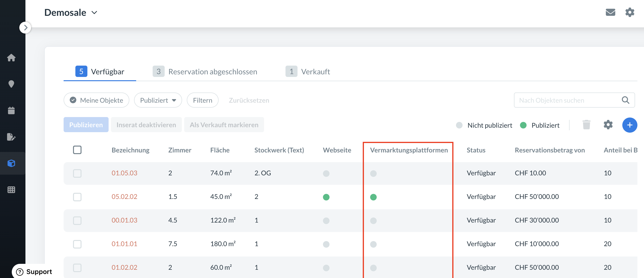Open the calendar sidebar icon

pyautogui.click(x=11, y=110)
